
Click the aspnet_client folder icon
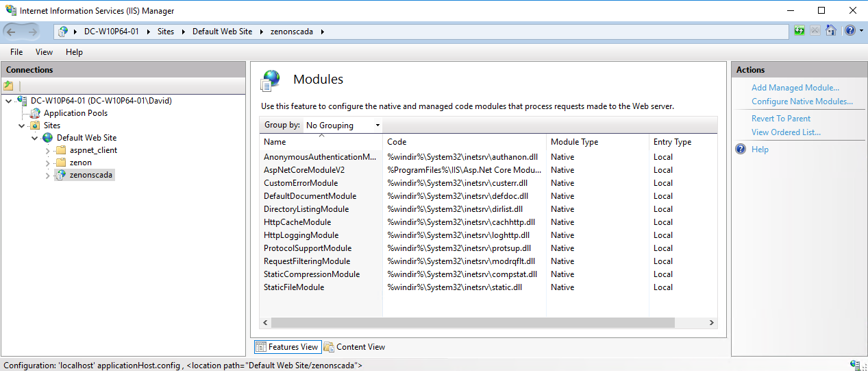point(61,150)
